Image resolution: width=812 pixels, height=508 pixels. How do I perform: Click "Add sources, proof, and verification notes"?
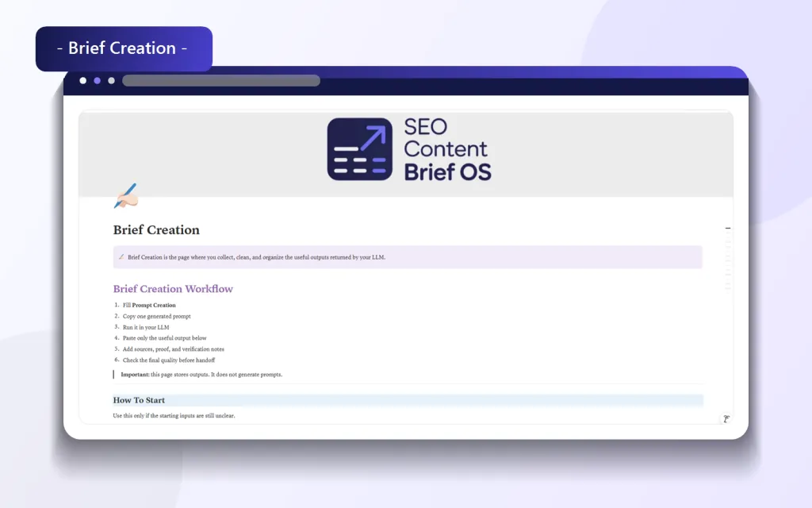[174, 349]
